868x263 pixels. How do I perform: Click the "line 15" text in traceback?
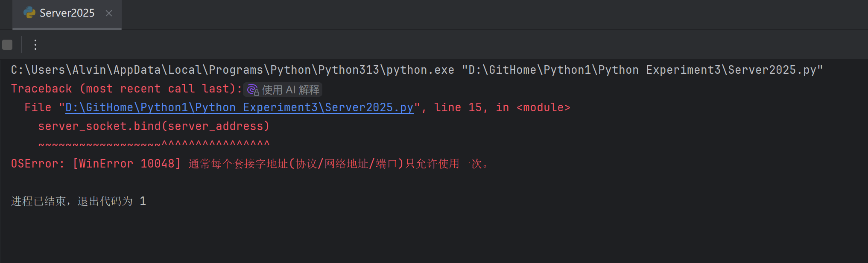coord(458,107)
